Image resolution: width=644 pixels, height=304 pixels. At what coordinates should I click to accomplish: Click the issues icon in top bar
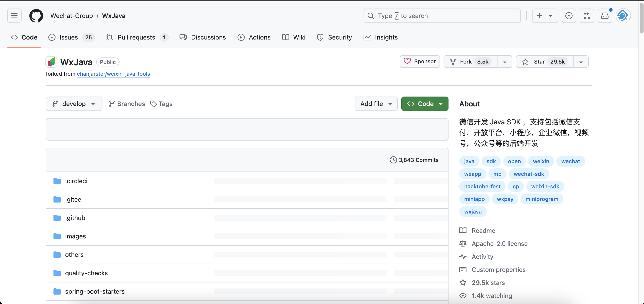(569, 16)
